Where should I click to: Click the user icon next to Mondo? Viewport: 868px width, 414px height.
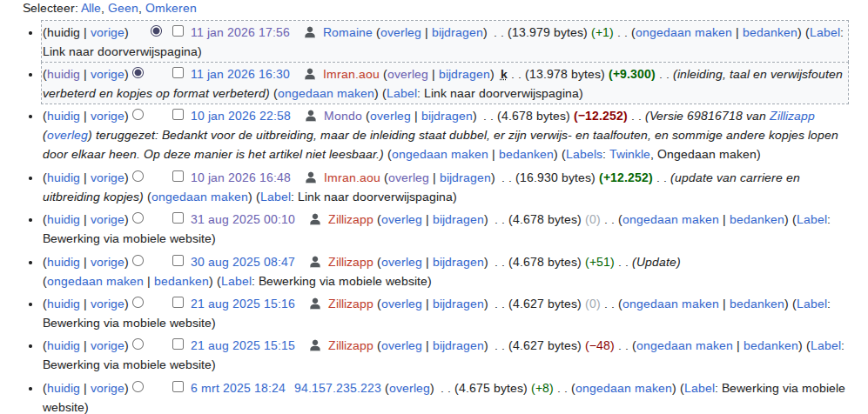tap(310, 116)
